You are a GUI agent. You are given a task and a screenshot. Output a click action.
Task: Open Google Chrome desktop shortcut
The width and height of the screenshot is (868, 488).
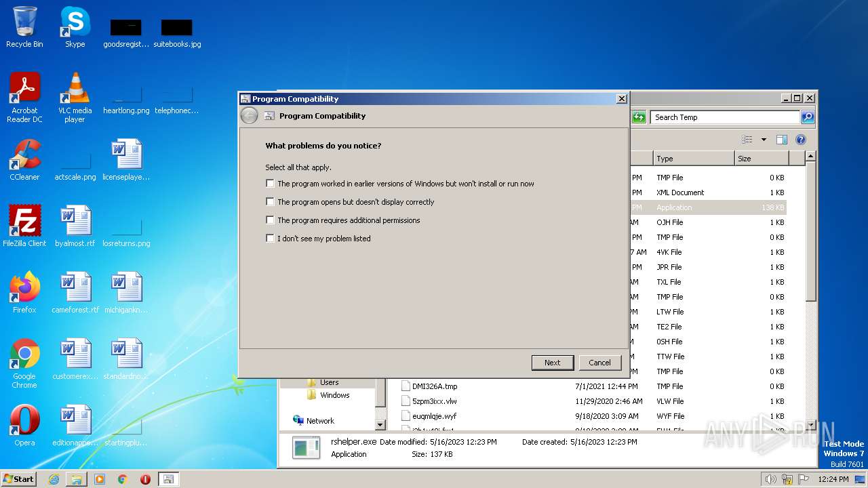click(x=24, y=363)
